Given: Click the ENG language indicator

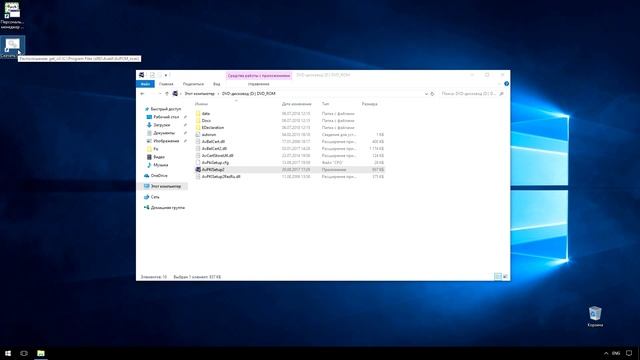Looking at the screenshot, I should [x=616, y=353].
